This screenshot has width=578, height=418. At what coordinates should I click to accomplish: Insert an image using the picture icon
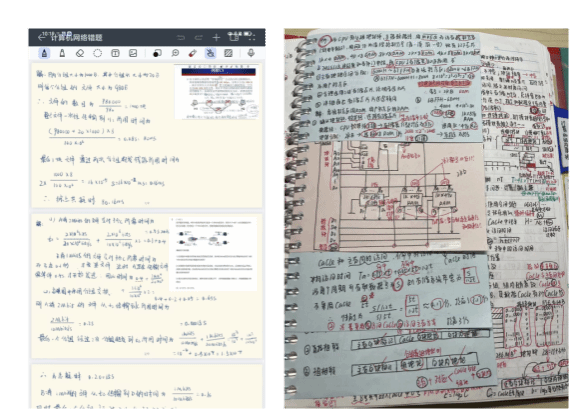[x=133, y=53]
